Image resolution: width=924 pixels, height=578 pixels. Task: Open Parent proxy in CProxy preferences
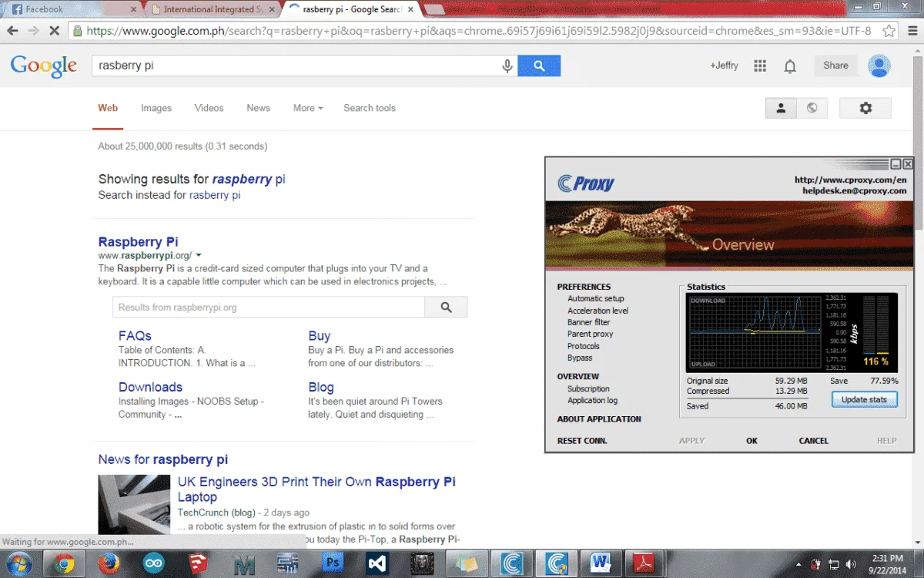(591, 334)
